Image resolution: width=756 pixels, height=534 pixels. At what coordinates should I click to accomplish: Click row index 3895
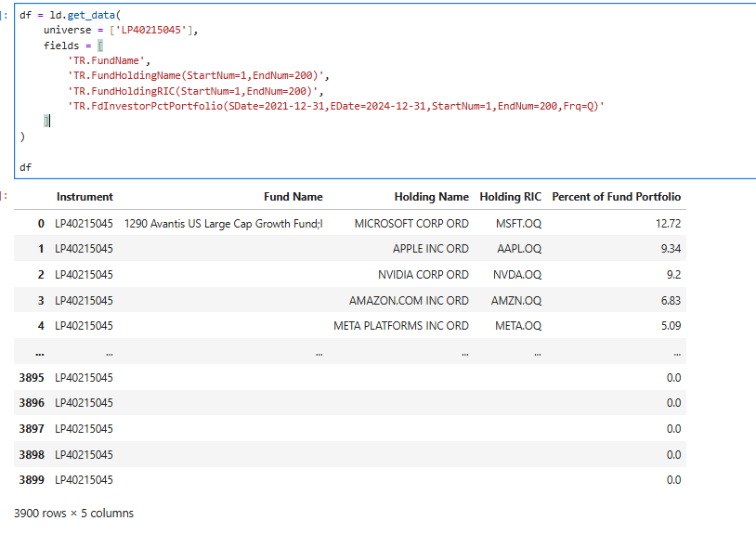[32, 378]
